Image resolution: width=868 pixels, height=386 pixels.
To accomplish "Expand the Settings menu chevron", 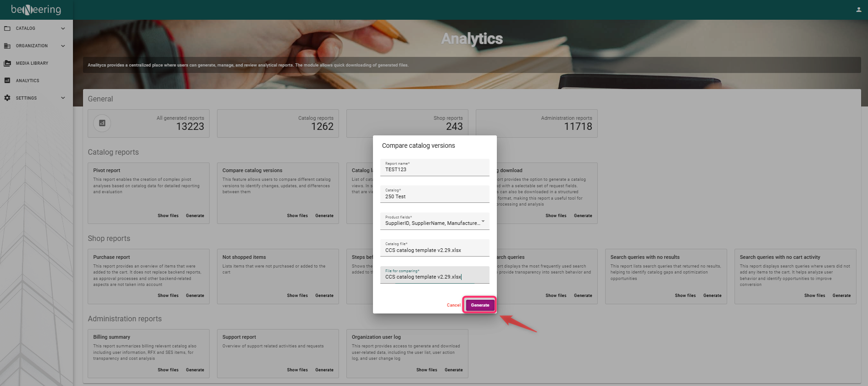I will click(63, 98).
